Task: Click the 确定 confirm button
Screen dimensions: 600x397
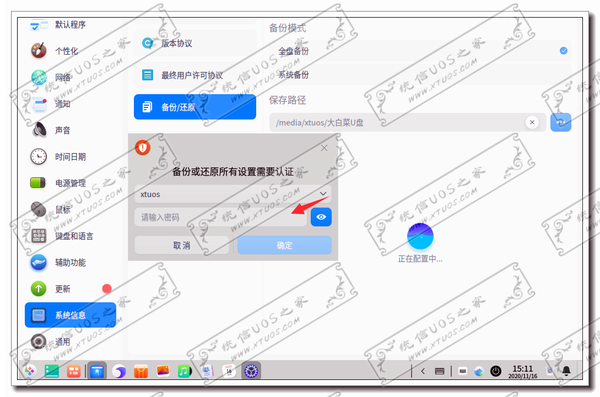Action: [284, 245]
